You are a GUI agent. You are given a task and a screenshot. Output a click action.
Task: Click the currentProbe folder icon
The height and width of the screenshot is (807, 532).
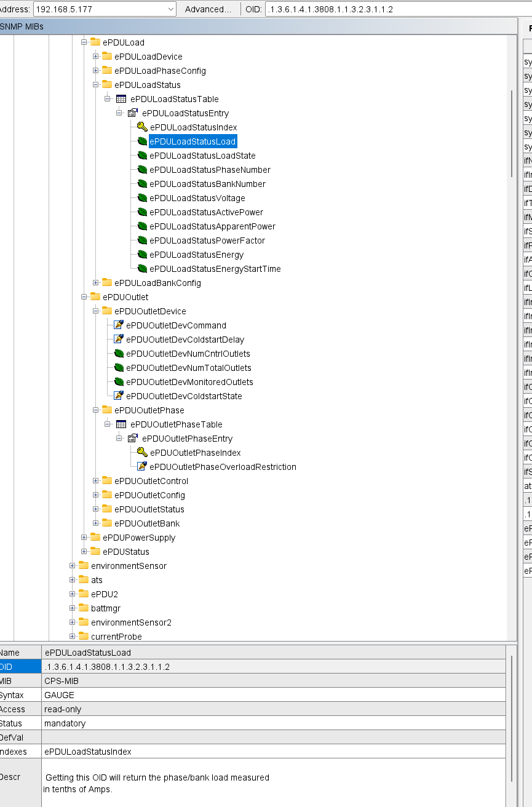tap(84, 637)
